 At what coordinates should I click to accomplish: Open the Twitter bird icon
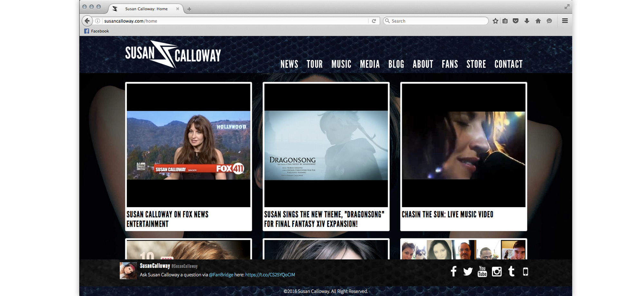(x=468, y=272)
